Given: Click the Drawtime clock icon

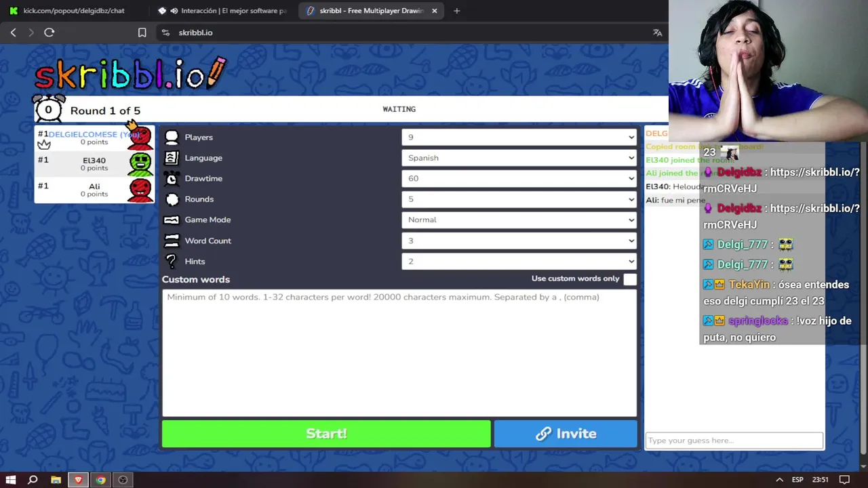Looking at the screenshot, I should pyautogui.click(x=172, y=179).
